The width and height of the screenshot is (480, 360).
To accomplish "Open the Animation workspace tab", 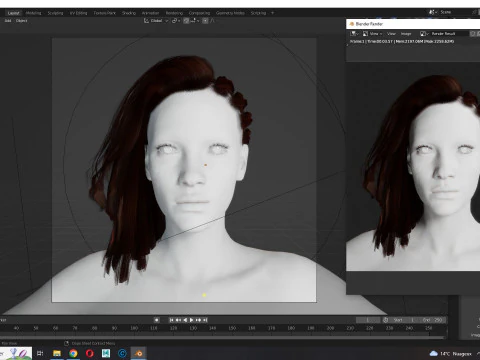I will coord(150,13).
